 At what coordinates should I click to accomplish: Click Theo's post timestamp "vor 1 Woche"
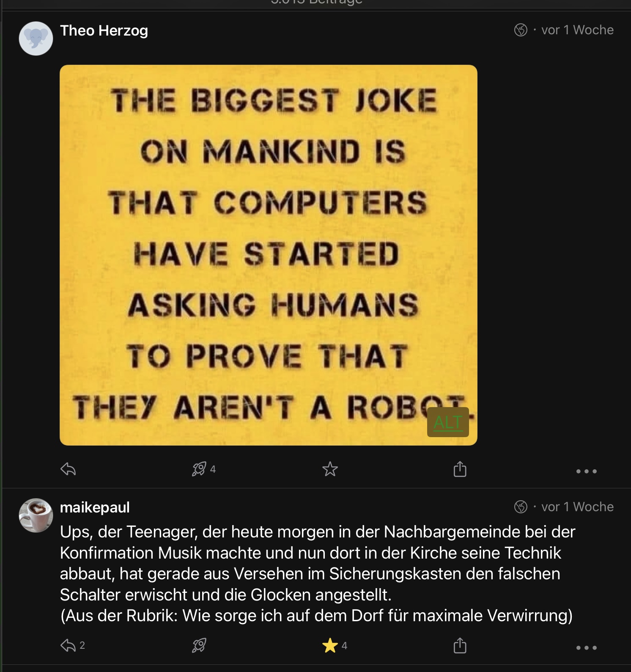(x=577, y=30)
